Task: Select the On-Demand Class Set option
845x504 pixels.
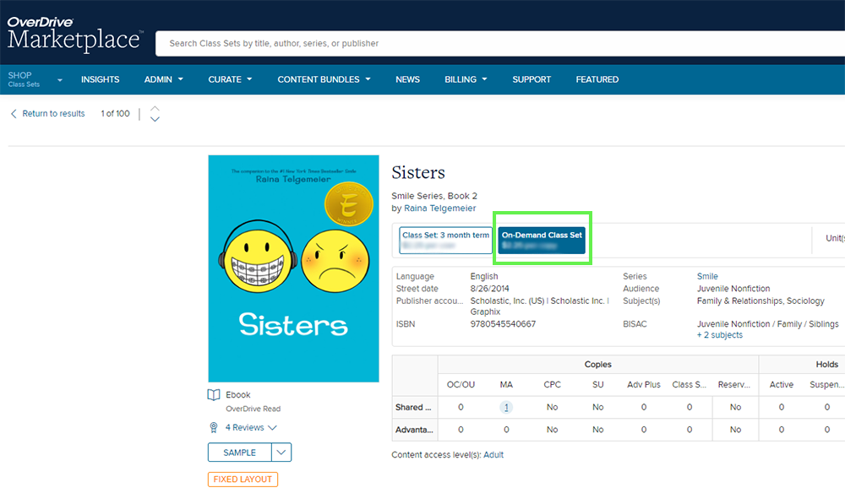Action: (542, 240)
